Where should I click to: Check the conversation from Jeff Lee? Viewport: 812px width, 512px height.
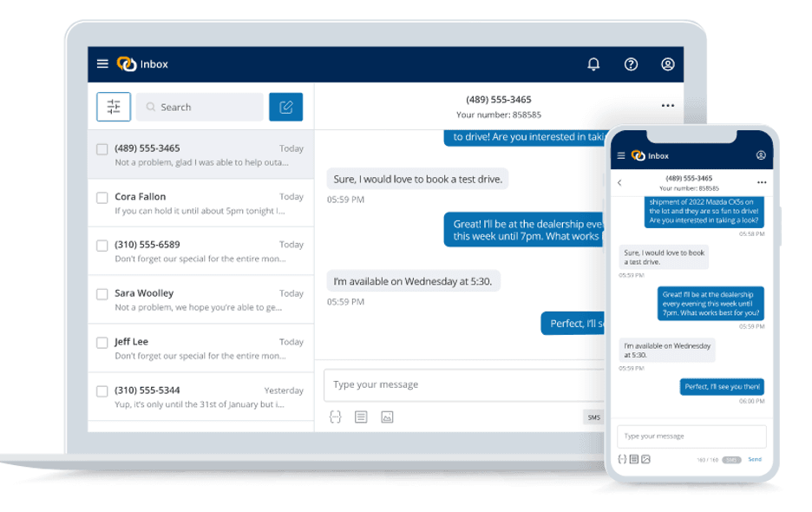pyautogui.click(x=101, y=342)
